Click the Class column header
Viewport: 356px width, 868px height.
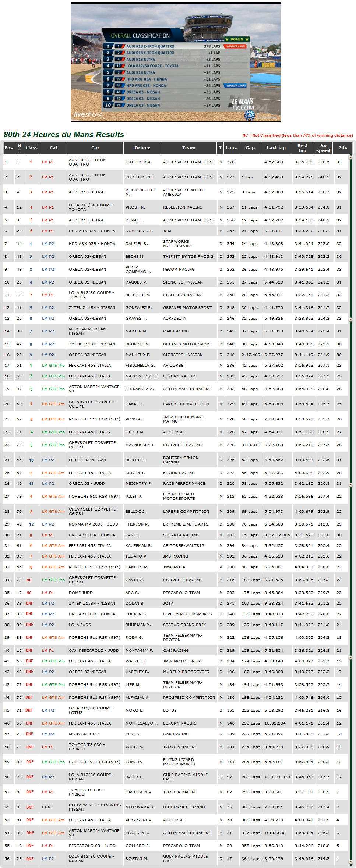pyautogui.click(x=31, y=148)
